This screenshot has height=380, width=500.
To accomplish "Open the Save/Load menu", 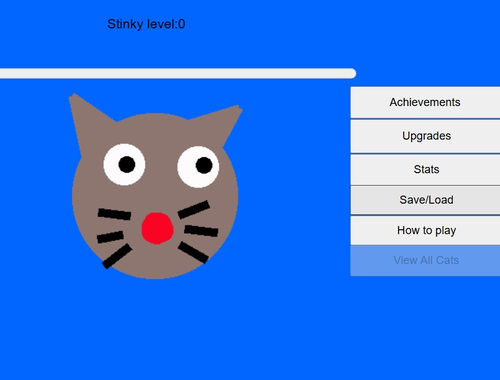I will click(425, 200).
